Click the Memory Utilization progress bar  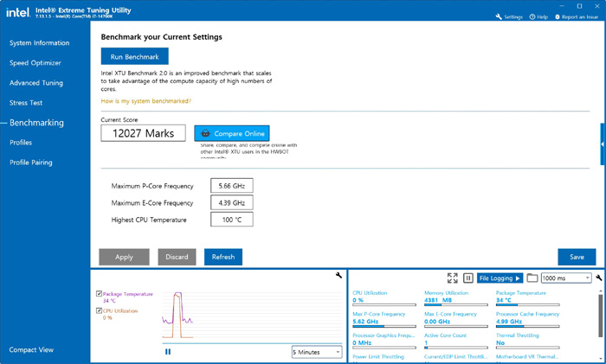(x=456, y=305)
